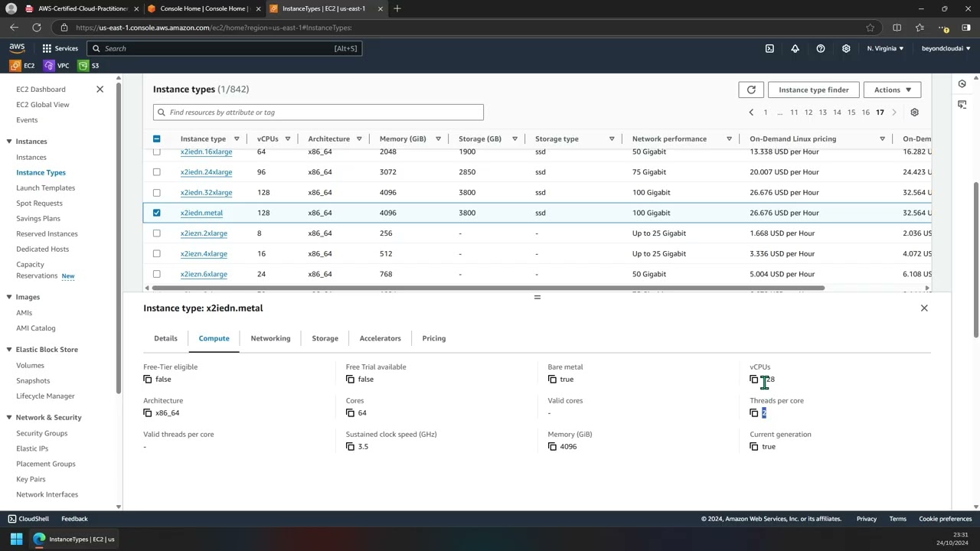The image size is (980, 551).
Task: Select the x2iezn.2xlarge row checkbox
Action: click(156, 233)
